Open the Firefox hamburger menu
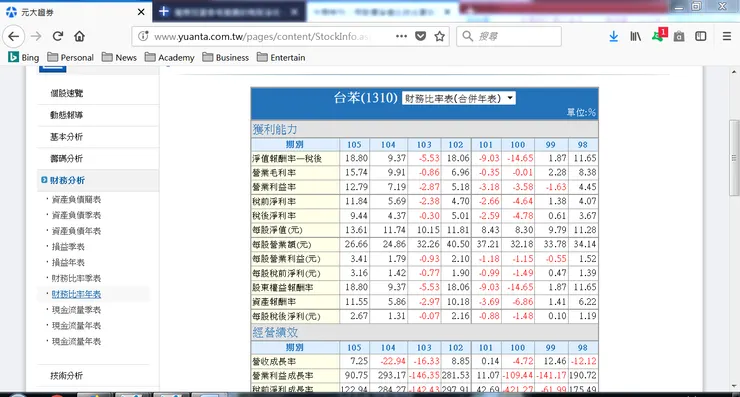Viewport: 740px width, 397px height. pos(727,36)
